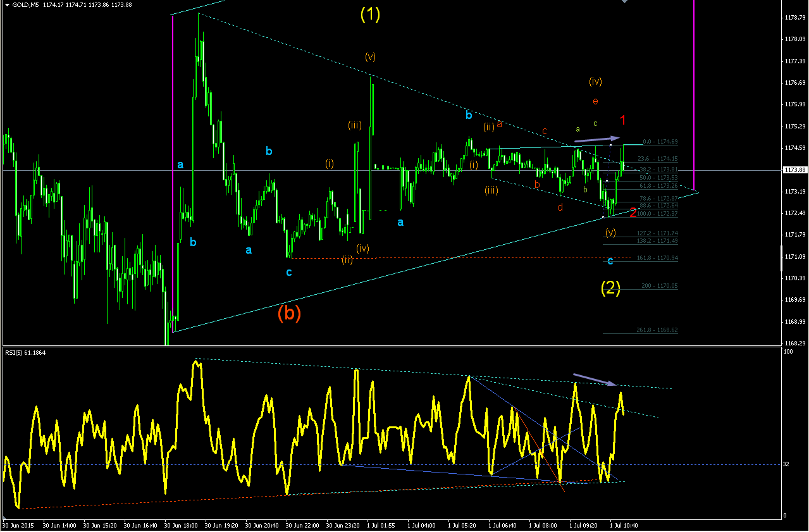Click time axis label 30 Jun 19:20
The width and height of the screenshot is (809, 532).
(x=221, y=526)
